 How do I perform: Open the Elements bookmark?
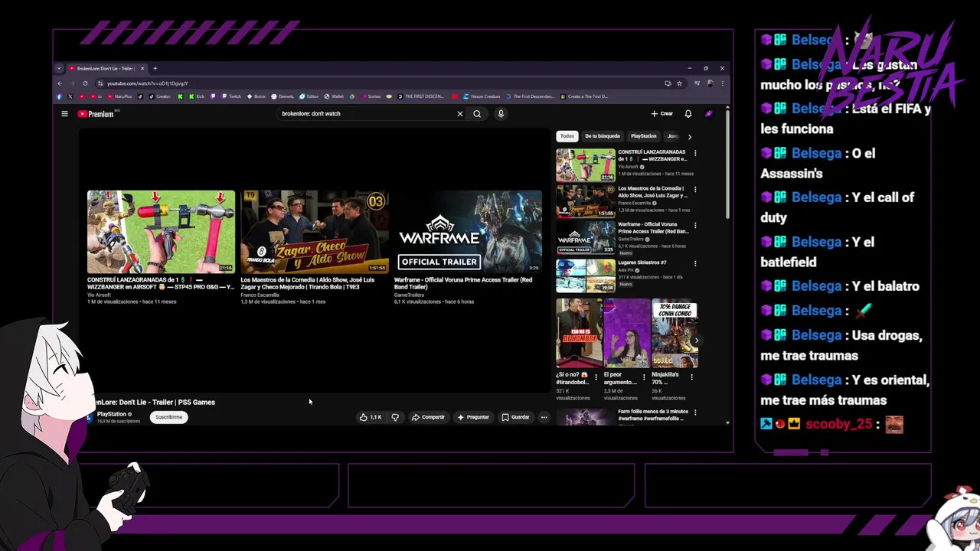[283, 96]
